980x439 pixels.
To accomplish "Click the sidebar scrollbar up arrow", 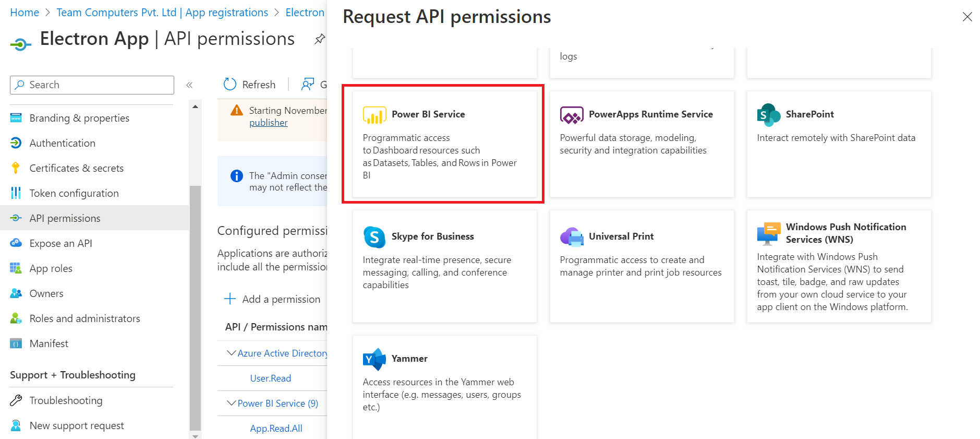I will tap(195, 106).
